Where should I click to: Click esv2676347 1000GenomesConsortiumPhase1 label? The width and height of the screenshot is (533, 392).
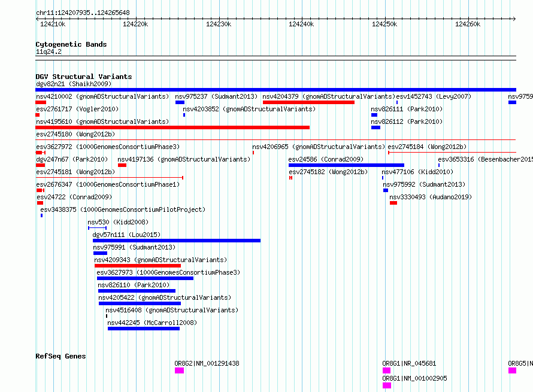[x=108, y=184]
